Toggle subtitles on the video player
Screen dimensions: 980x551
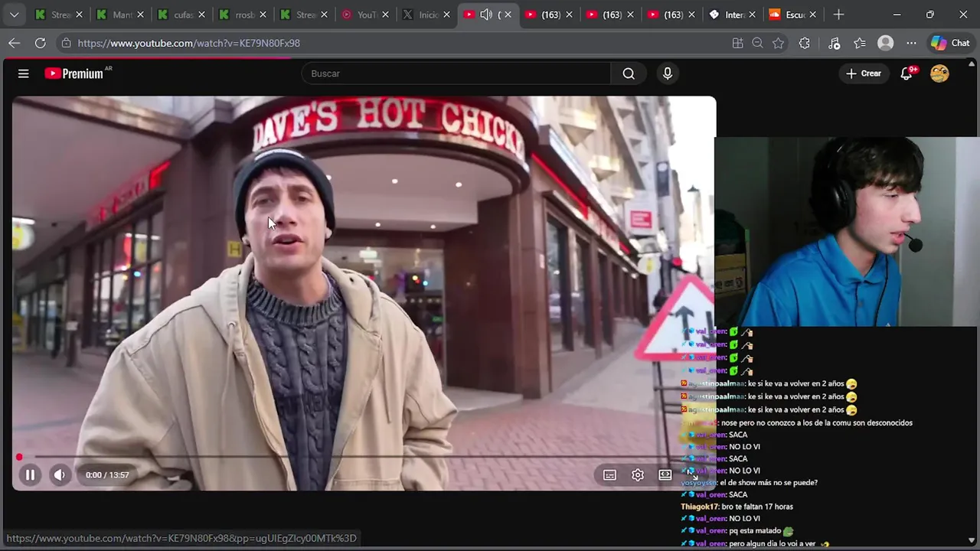coord(609,475)
